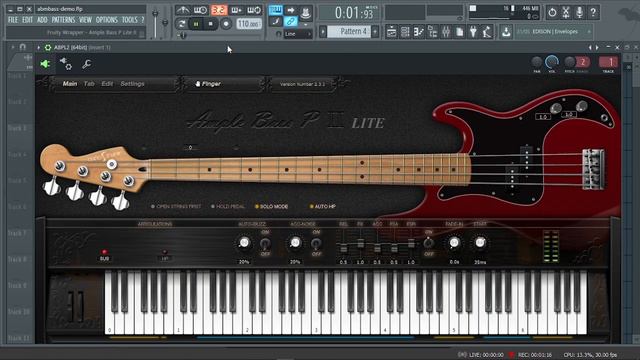Flip the Auto-Buzz ON/OFF switch
Screen dimensions: 640x360
tap(265, 244)
